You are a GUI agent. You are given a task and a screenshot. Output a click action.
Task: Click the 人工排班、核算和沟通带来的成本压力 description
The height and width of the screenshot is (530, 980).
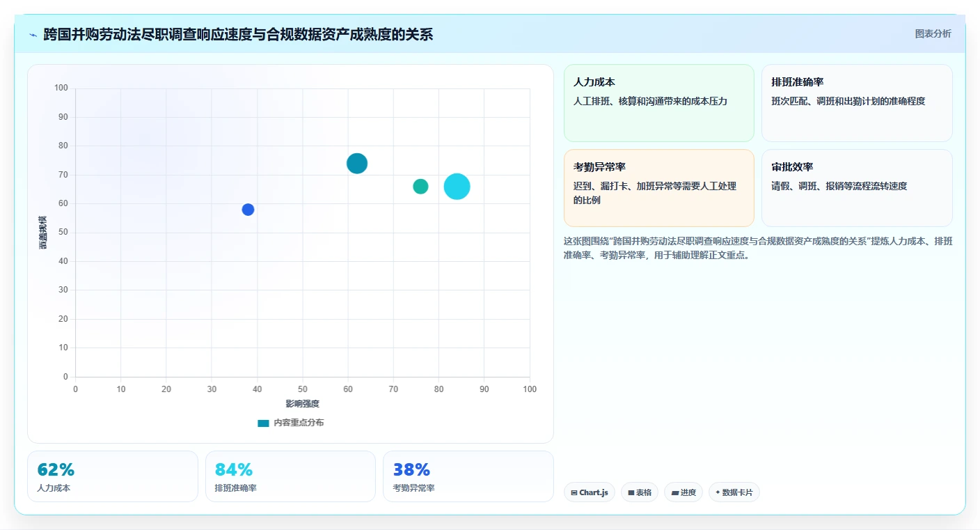[650, 102]
